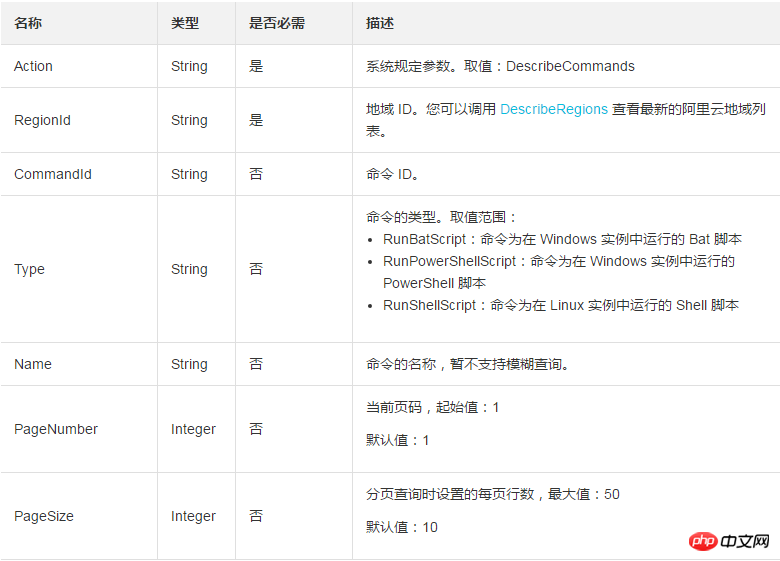The width and height of the screenshot is (780, 561).
Task: Click 否 in the CommandId row
Action: coord(256,174)
